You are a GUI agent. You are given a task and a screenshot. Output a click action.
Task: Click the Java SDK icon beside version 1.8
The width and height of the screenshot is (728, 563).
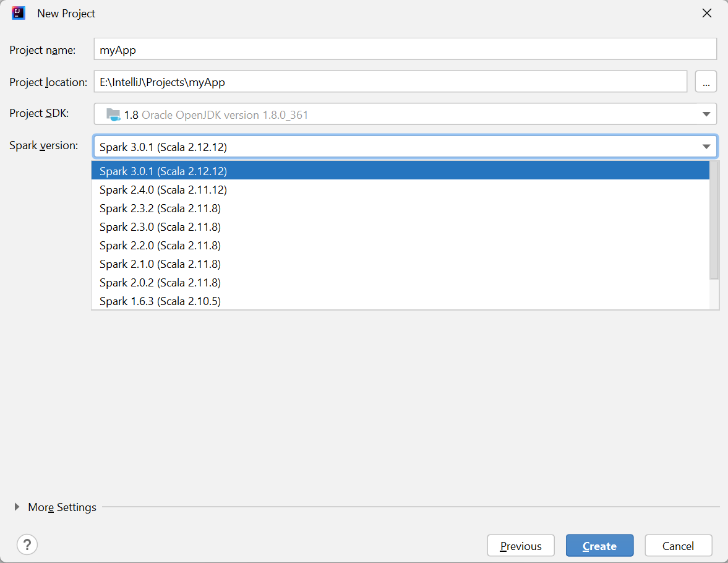click(113, 114)
